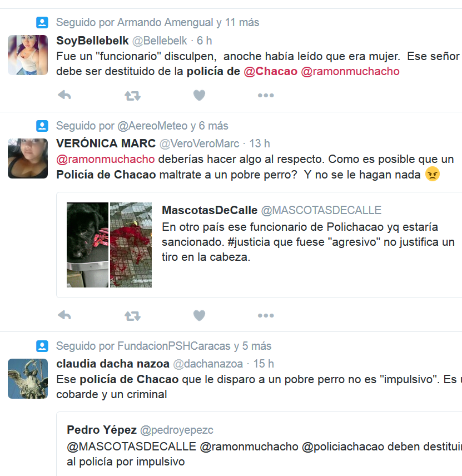Open Pedro Yépez quoted tweet author
Viewport: 462px width, 476px height.
102,430
